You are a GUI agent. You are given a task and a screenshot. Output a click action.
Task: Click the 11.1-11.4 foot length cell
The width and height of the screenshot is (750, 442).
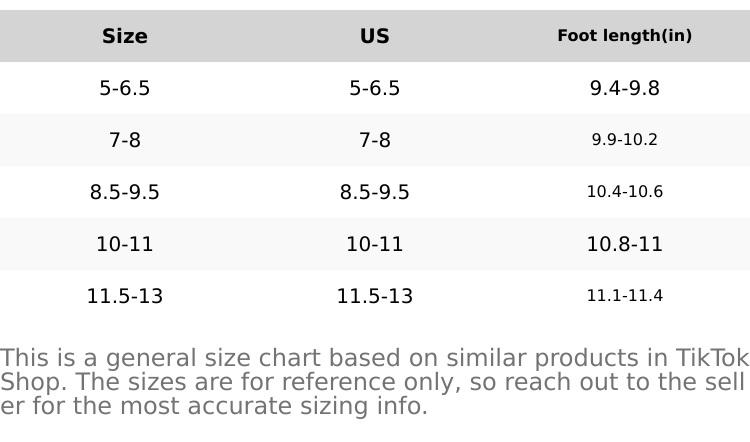[x=625, y=296]
